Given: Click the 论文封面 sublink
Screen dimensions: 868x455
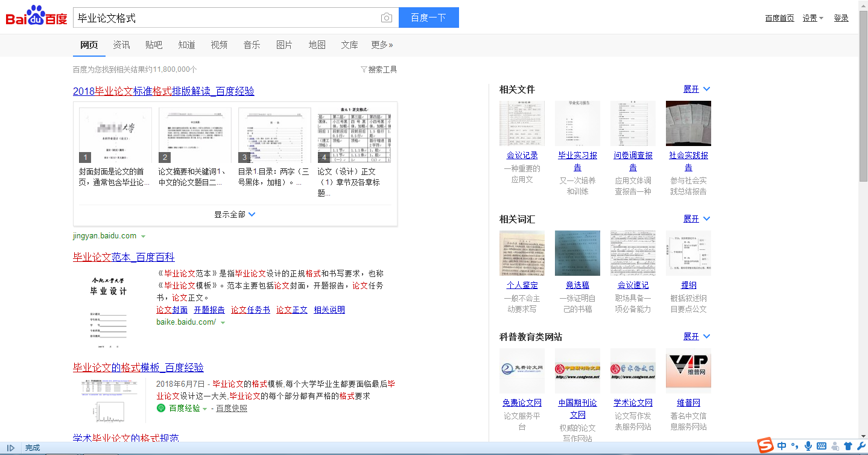Looking at the screenshot, I should (x=172, y=310).
